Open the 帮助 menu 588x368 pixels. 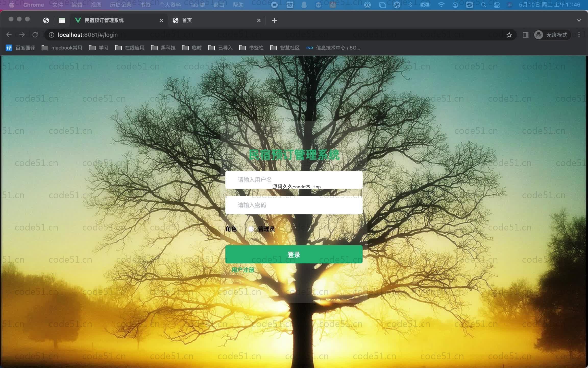pos(238,5)
